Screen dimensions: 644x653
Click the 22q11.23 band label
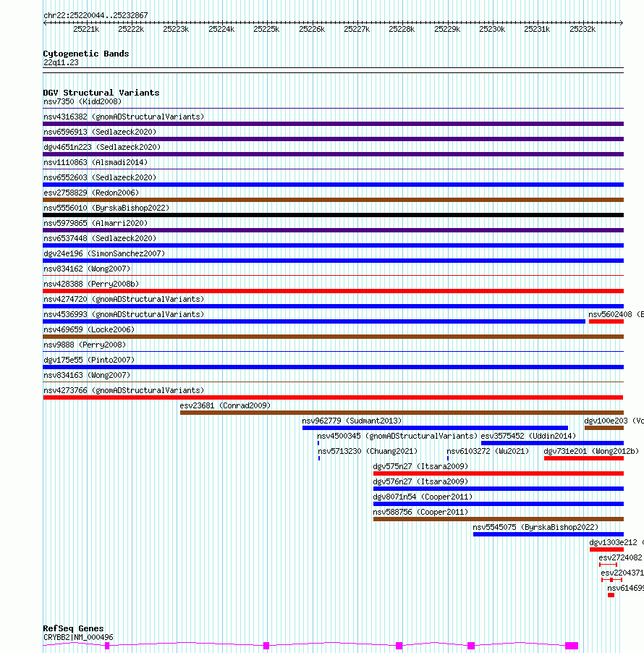pos(61,62)
